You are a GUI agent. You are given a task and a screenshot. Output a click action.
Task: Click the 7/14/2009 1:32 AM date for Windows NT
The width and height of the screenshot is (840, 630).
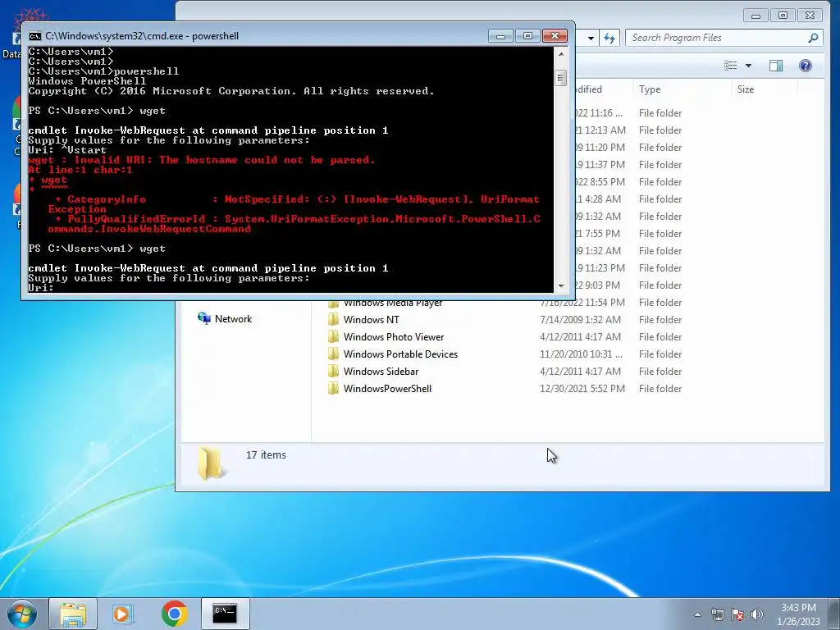point(580,320)
